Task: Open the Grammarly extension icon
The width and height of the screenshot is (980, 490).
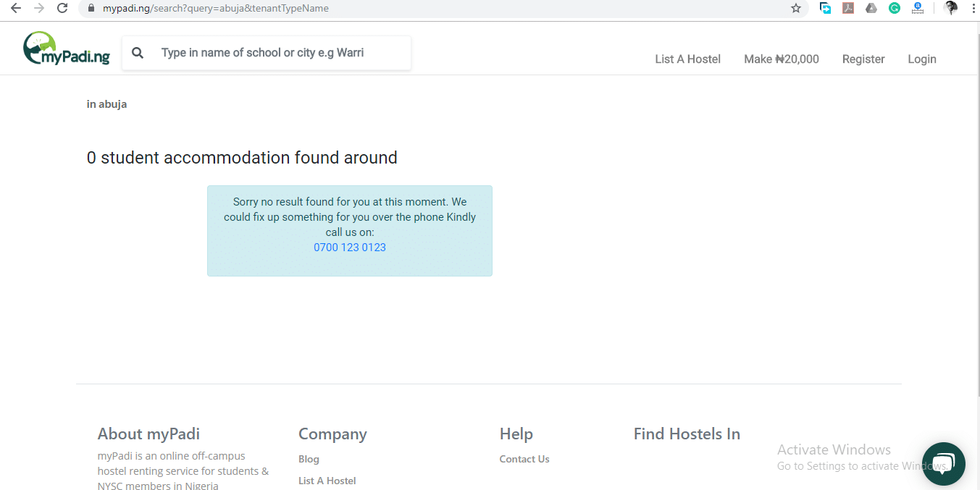Action: (x=895, y=9)
